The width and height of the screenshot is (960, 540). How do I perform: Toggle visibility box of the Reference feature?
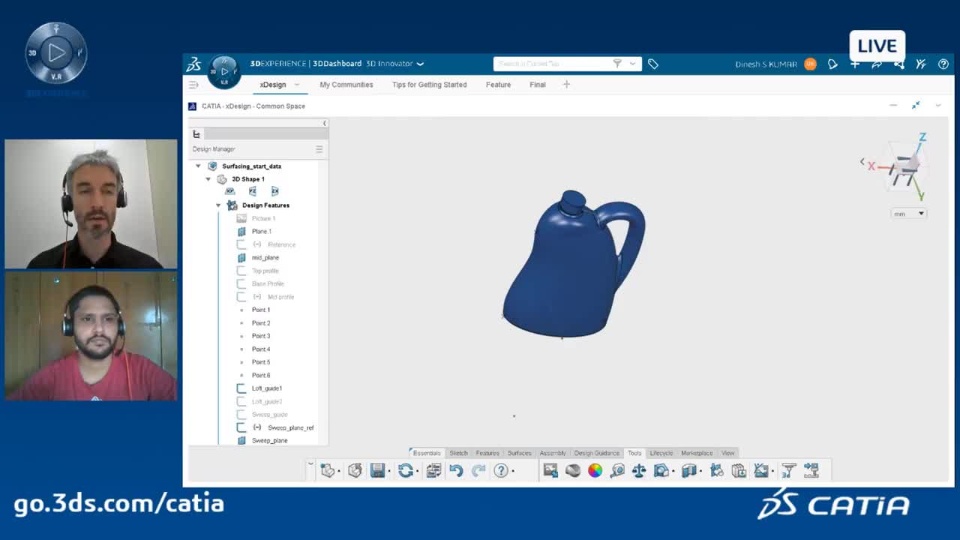pos(241,244)
